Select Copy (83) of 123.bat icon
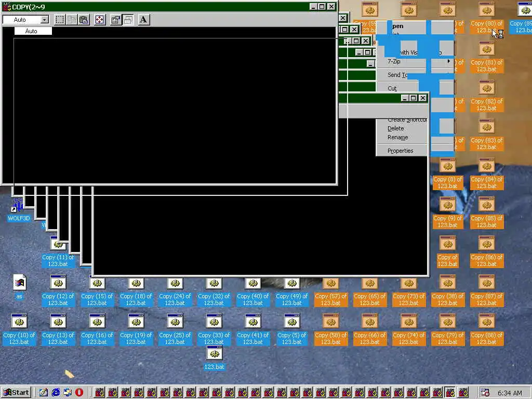 (x=487, y=135)
